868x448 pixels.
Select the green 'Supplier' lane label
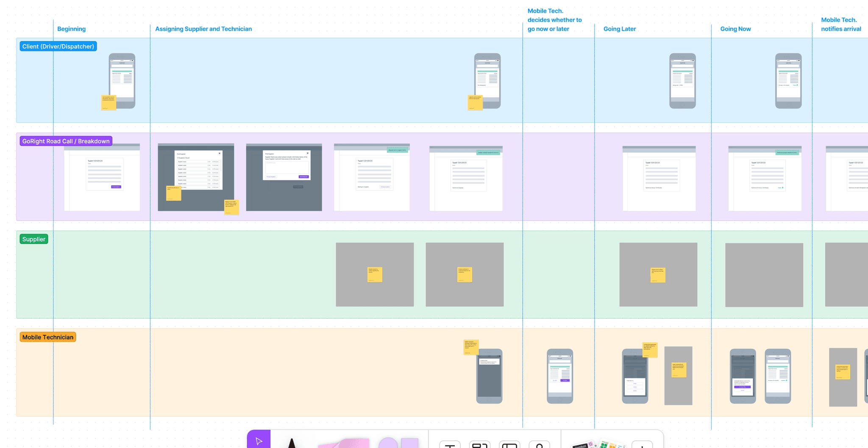point(33,239)
